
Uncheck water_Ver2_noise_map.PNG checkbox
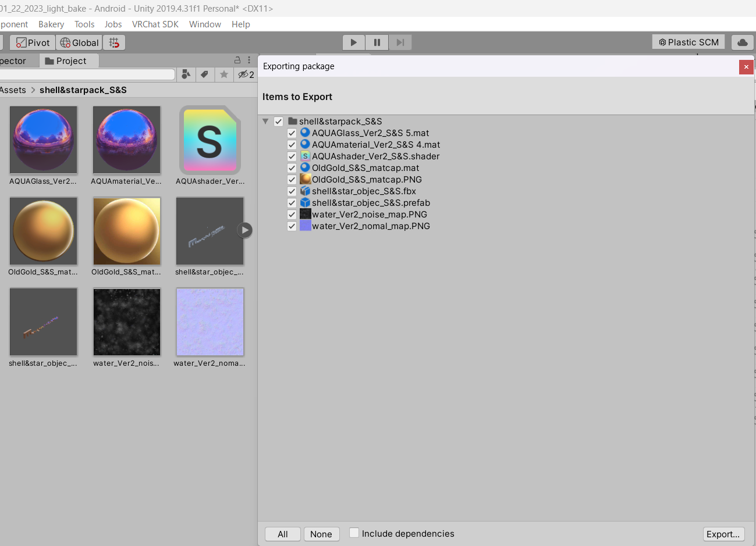pos(292,215)
